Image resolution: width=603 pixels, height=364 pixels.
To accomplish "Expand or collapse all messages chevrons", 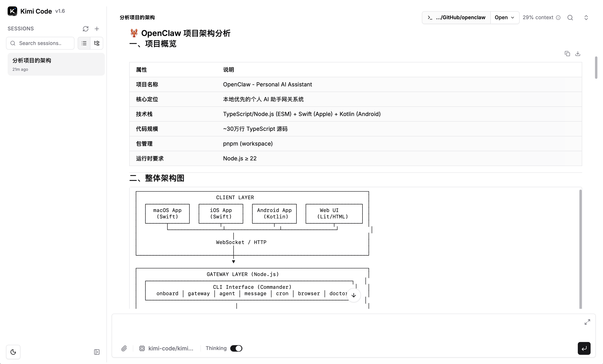I will point(586,18).
